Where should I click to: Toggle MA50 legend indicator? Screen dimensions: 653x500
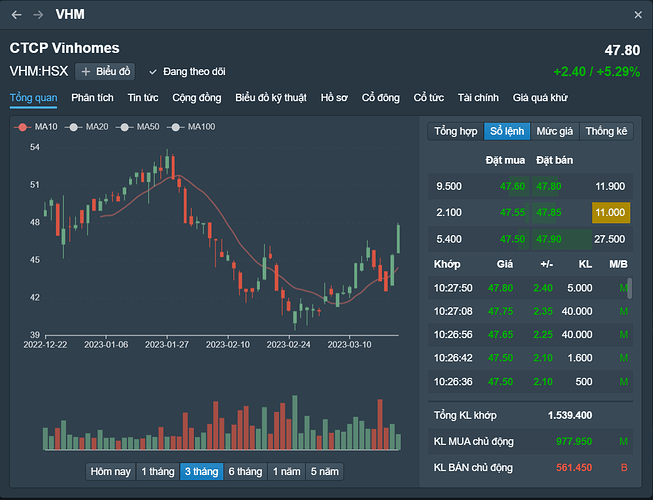point(139,127)
